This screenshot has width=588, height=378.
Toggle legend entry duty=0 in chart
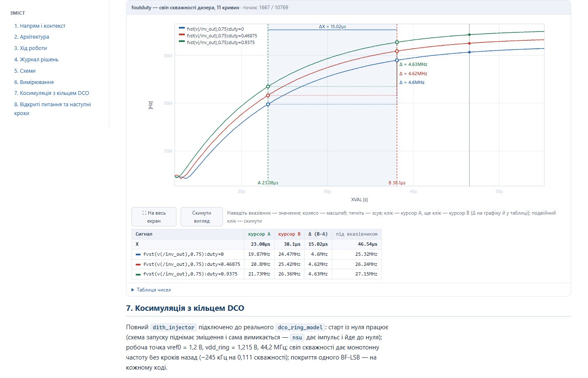[x=211, y=29]
